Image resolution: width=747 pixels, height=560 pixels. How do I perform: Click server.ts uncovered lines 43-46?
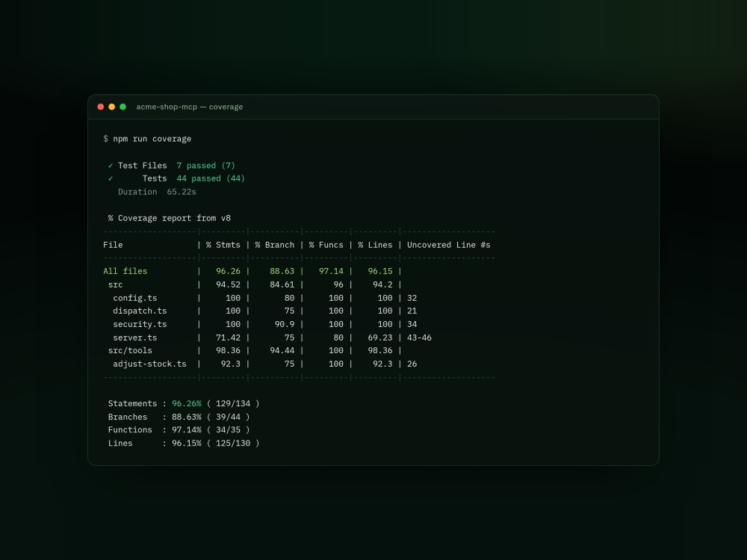click(x=419, y=337)
